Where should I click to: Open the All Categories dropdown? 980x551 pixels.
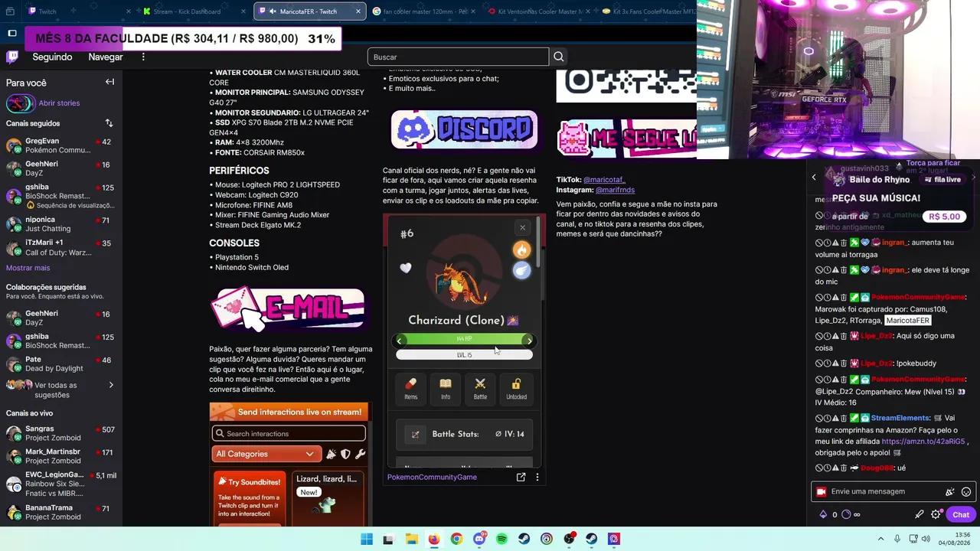click(265, 454)
